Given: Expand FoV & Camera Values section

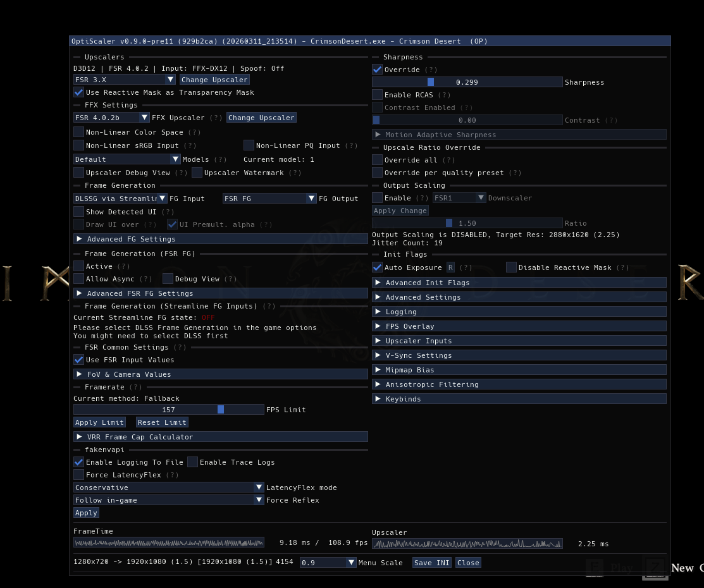Looking at the screenshot, I should pos(221,374).
